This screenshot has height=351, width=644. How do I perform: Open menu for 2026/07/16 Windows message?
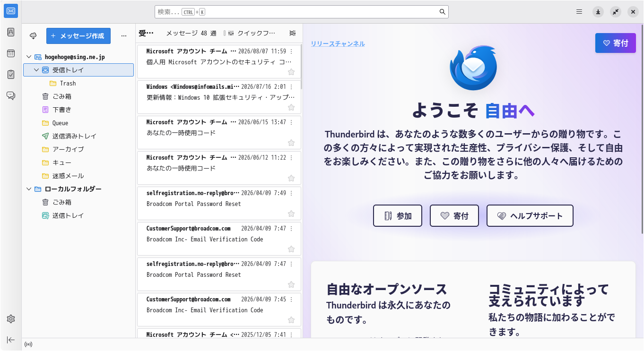point(291,86)
